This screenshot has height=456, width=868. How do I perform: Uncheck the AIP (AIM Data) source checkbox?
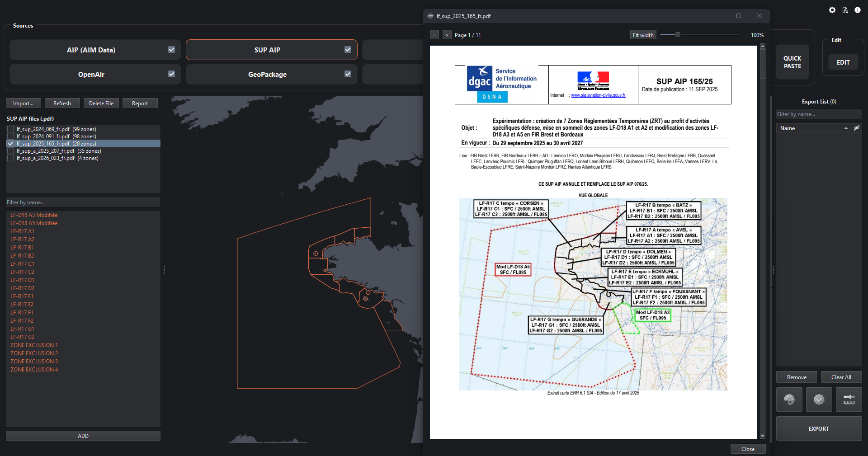tap(171, 50)
